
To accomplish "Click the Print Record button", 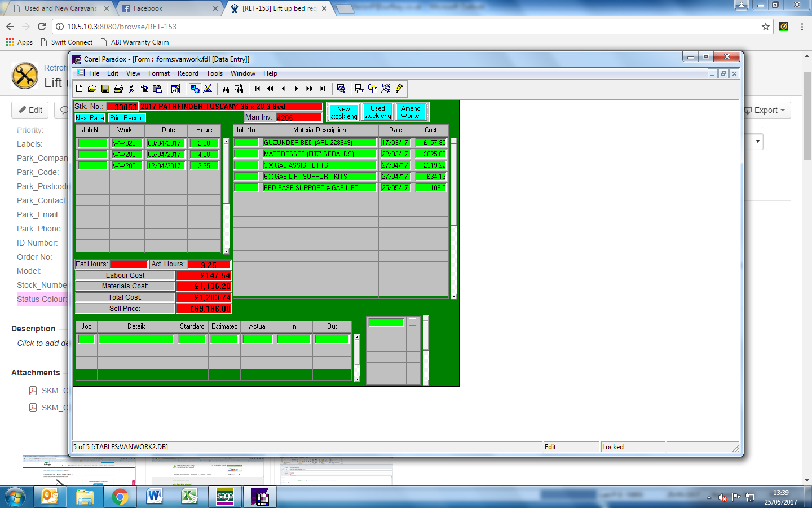I will pos(127,118).
